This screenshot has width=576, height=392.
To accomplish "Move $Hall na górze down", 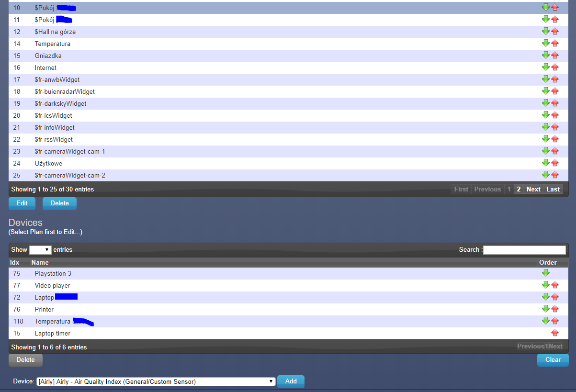I will (545, 31).
